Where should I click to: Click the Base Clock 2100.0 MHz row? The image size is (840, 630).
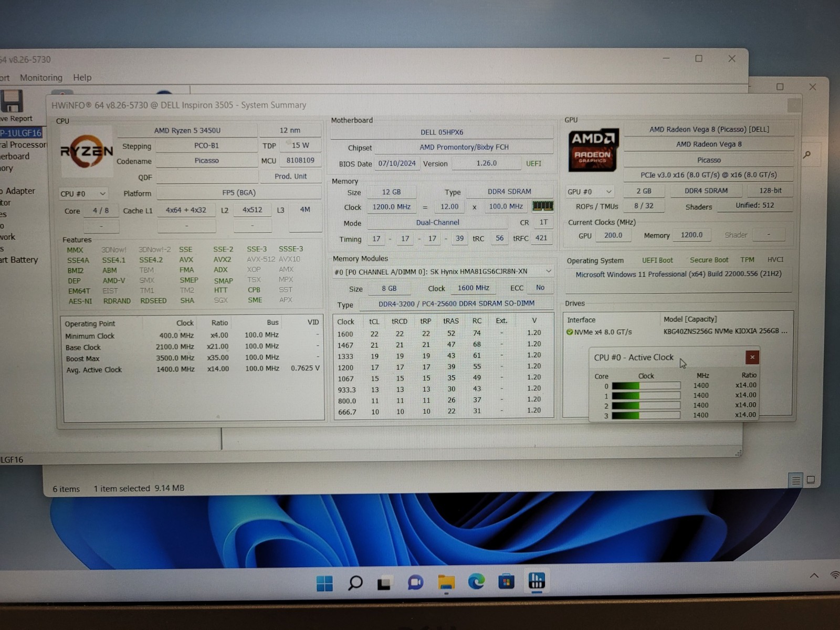pyautogui.click(x=192, y=347)
